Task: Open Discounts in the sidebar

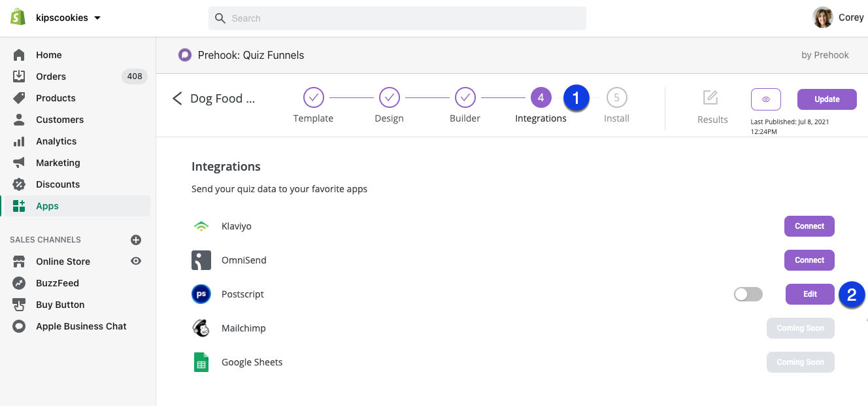Action: (58, 184)
